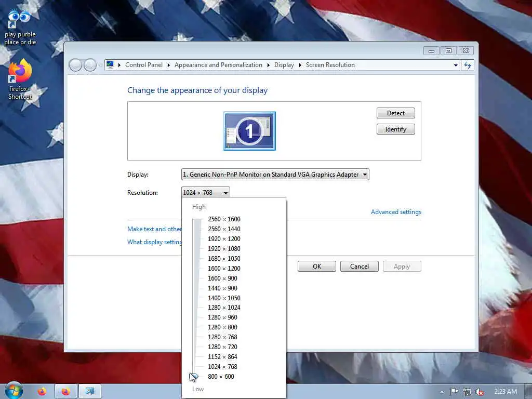The width and height of the screenshot is (532, 399).
Task: Click the Back navigation arrow button
Action: pyautogui.click(x=76, y=65)
